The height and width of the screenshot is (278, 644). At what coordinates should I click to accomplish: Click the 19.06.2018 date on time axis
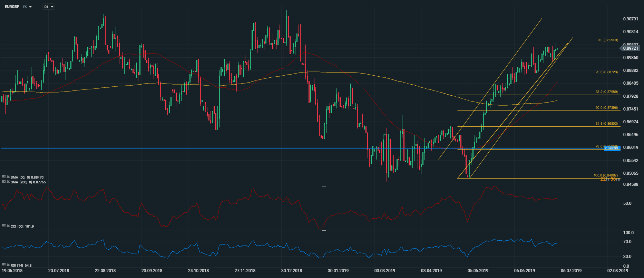point(12,271)
